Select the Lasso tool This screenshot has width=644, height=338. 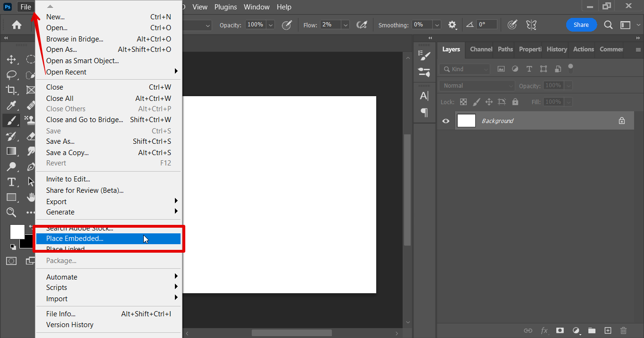[x=11, y=74]
